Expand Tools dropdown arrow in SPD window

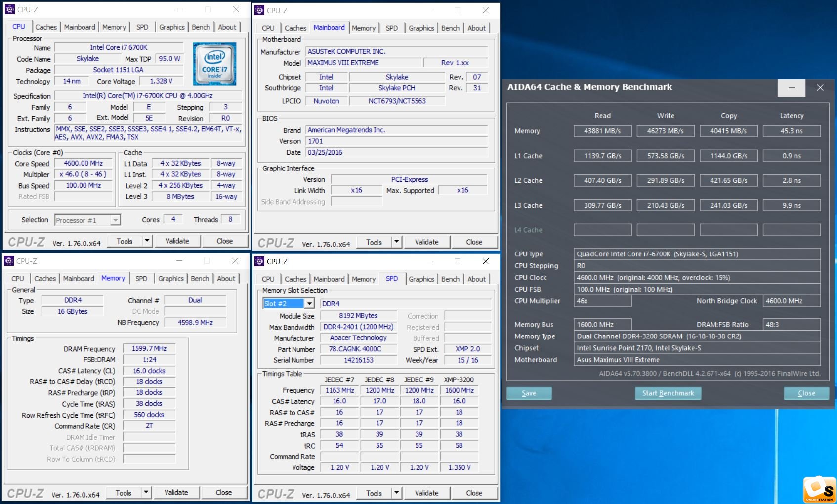[396, 493]
